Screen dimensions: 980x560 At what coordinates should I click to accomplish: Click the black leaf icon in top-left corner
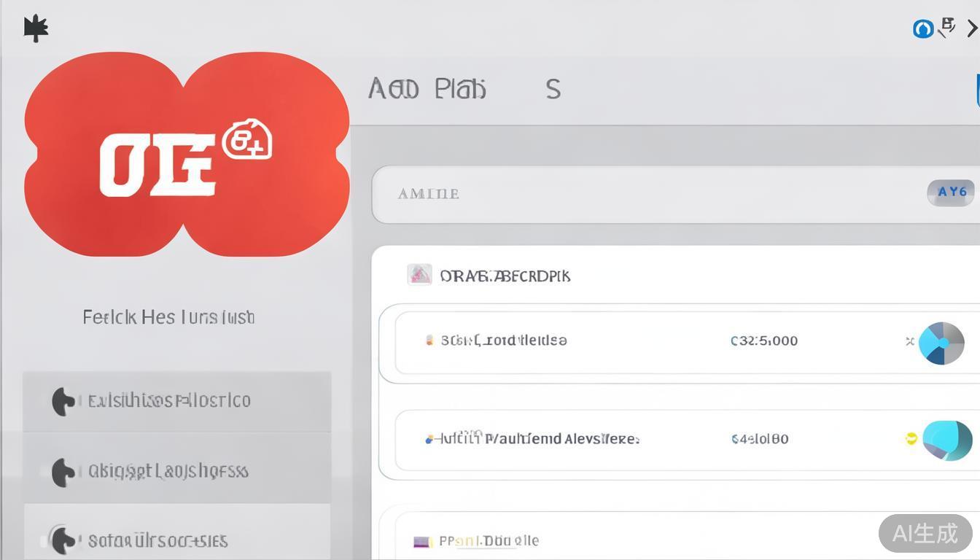(x=36, y=28)
